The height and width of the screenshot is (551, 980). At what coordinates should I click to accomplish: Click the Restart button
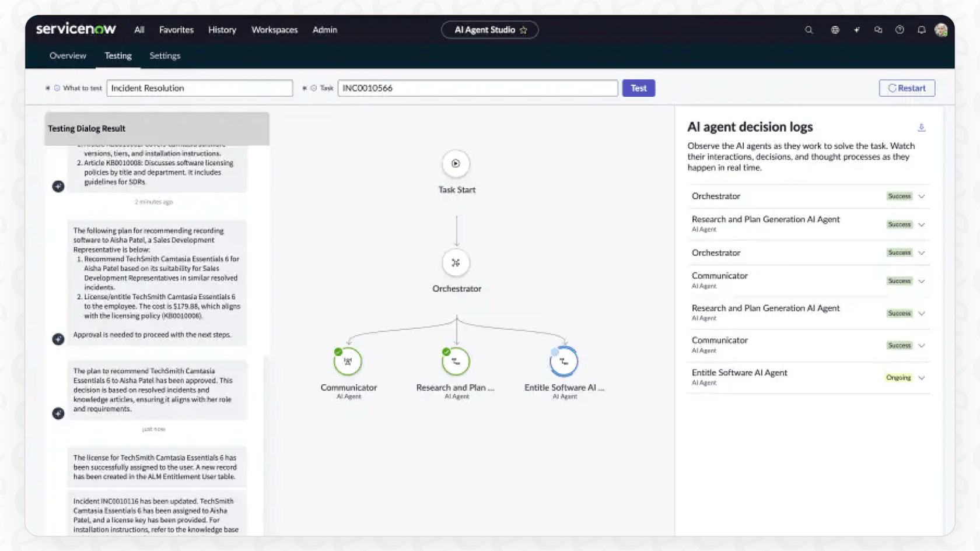coord(907,88)
